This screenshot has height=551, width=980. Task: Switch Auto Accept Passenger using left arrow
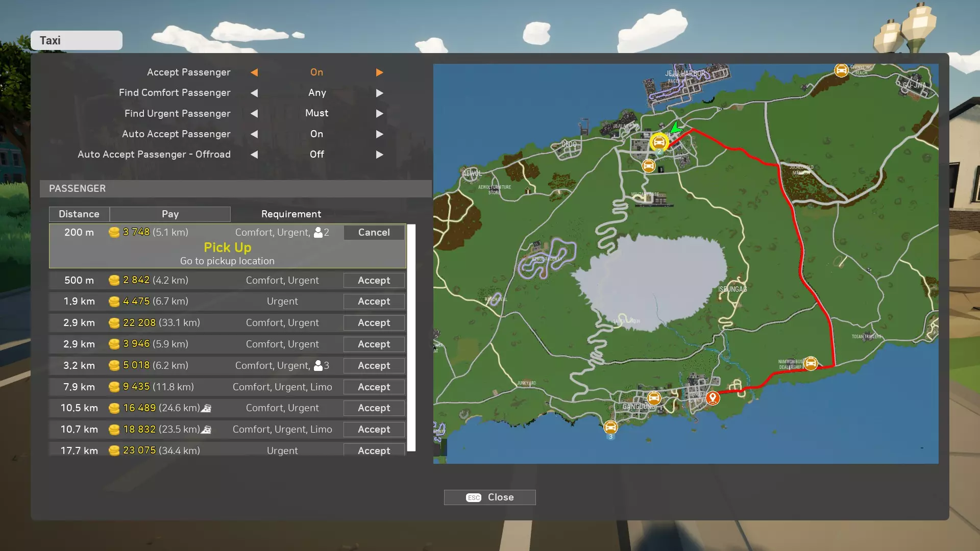point(254,134)
